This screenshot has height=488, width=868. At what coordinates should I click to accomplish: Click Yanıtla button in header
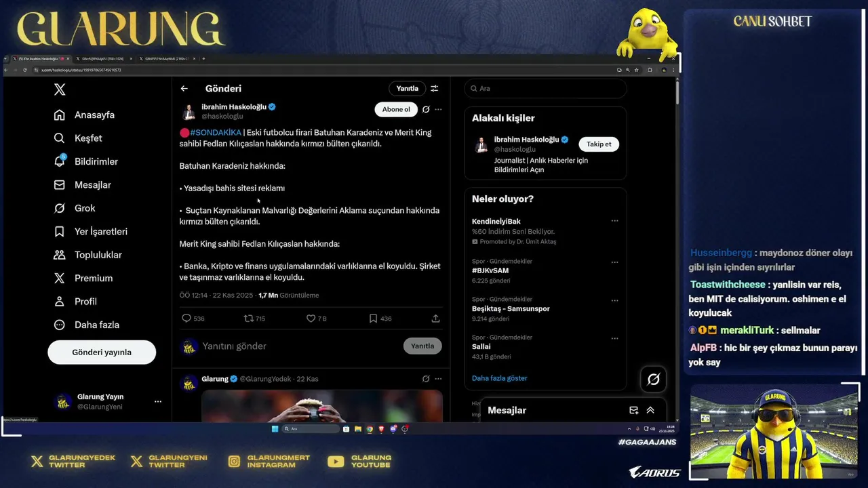407,89
